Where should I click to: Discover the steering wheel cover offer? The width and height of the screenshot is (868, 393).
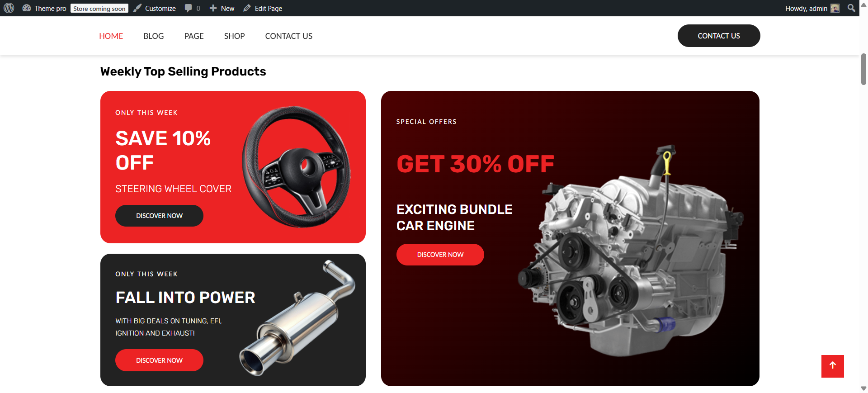click(159, 216)
